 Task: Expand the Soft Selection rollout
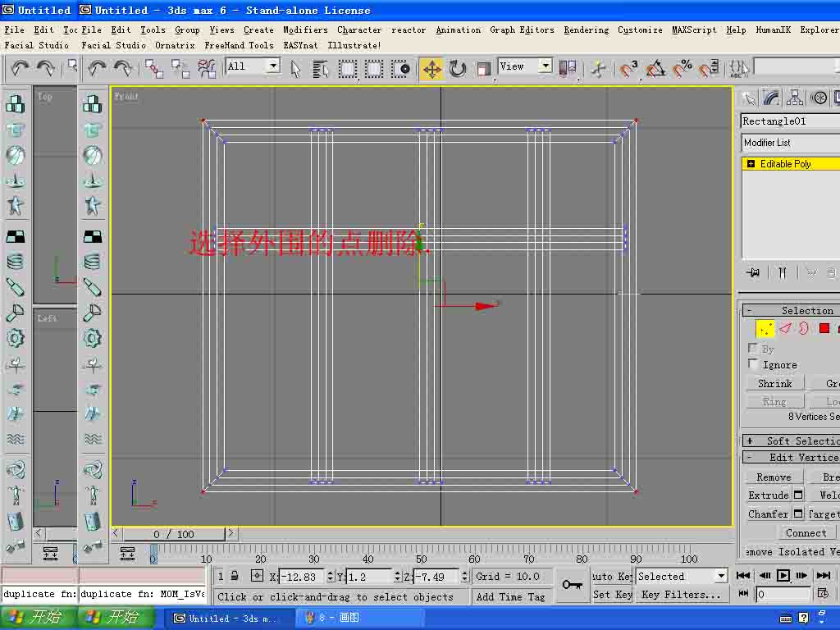pos(791,441)
